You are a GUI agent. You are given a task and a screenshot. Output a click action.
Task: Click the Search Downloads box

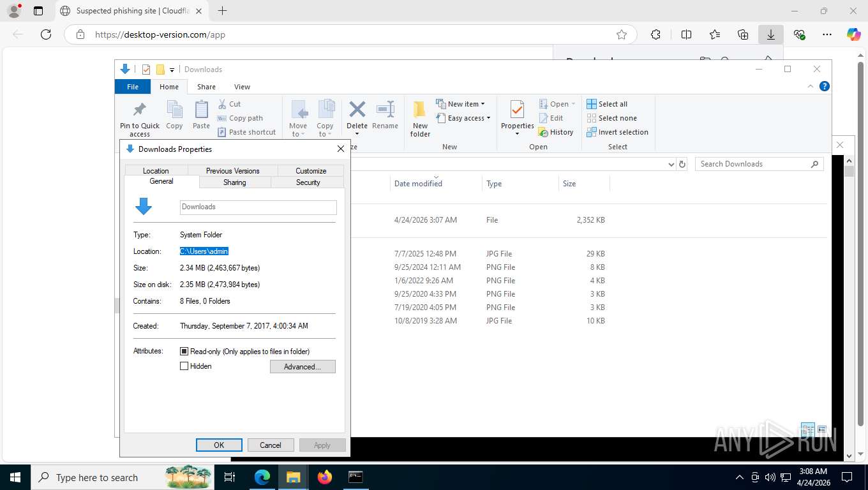759,164
